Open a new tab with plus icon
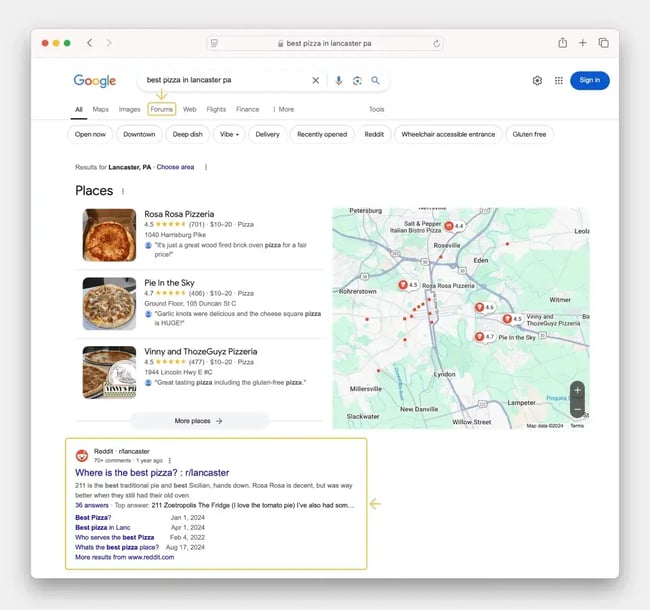The image size is (650, 610). coord(582,43)
